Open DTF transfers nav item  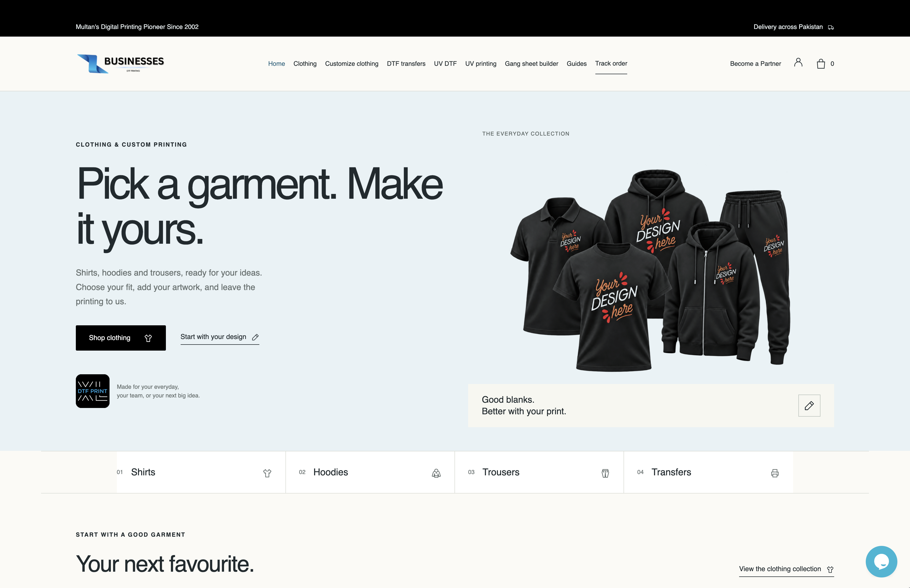406,63
